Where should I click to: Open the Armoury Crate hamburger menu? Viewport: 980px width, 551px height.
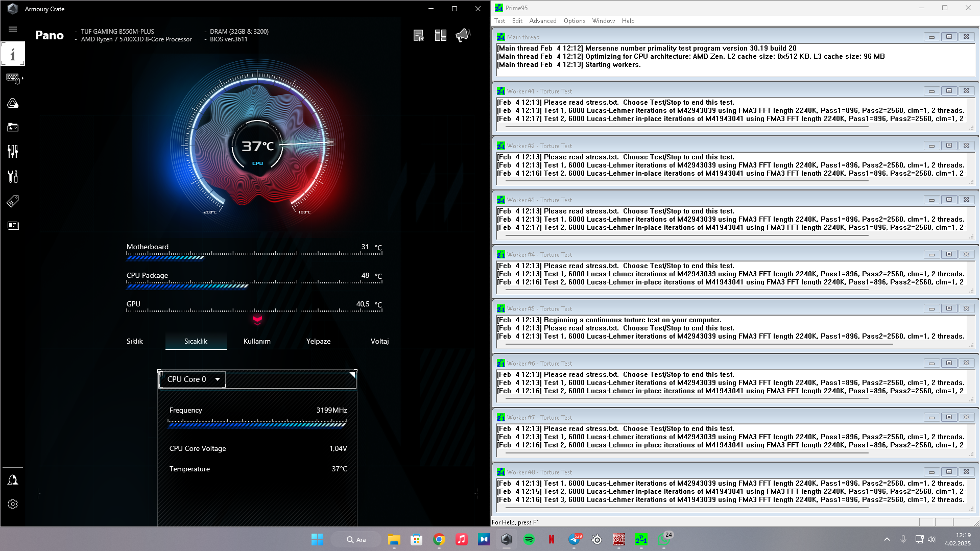coord(13,29)
